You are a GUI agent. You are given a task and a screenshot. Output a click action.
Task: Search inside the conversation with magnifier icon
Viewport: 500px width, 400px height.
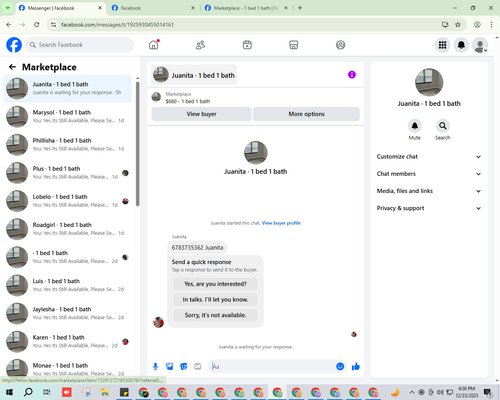443,126
